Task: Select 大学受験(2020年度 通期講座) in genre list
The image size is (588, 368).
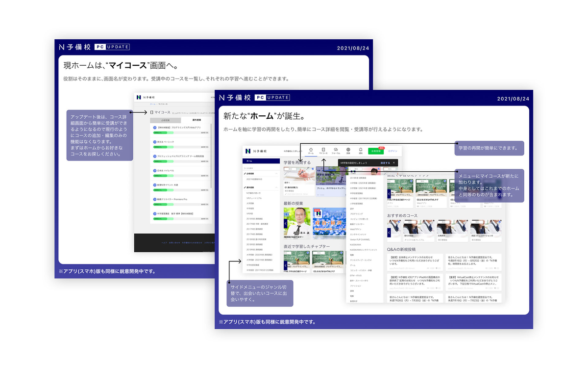Action: [x=363, y=183]
